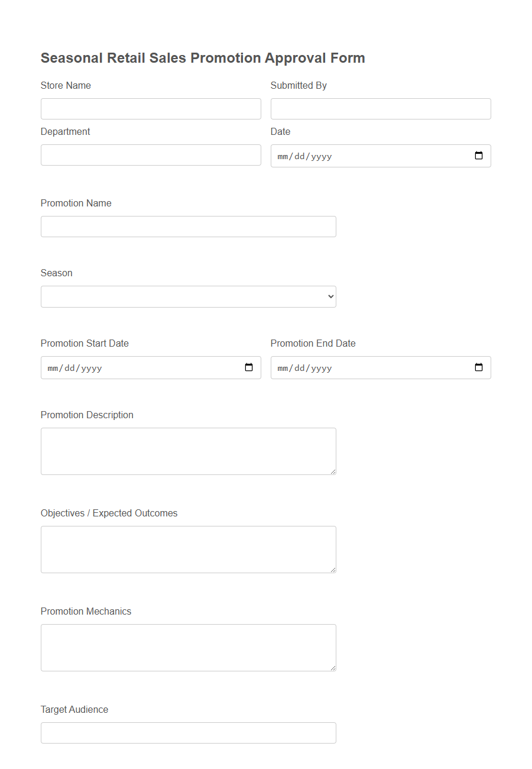The image size is (532, 769).
Task: Click inside the Objectives / Expected Outcomes text area
Action: (188, 548)
